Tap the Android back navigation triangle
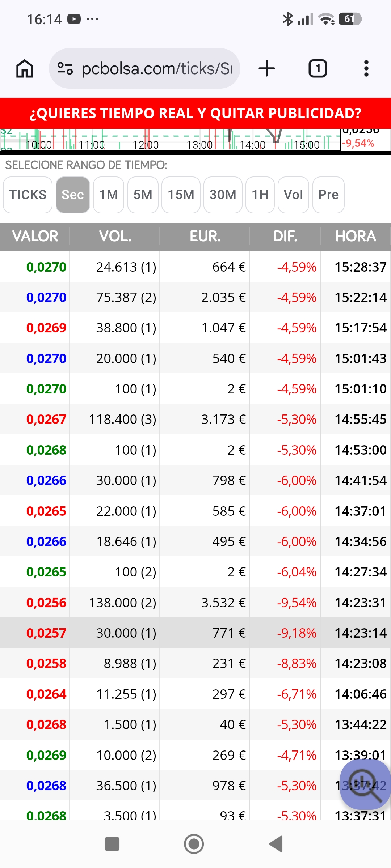The width and height of the screenshot is (391, 868). (276, 844)
